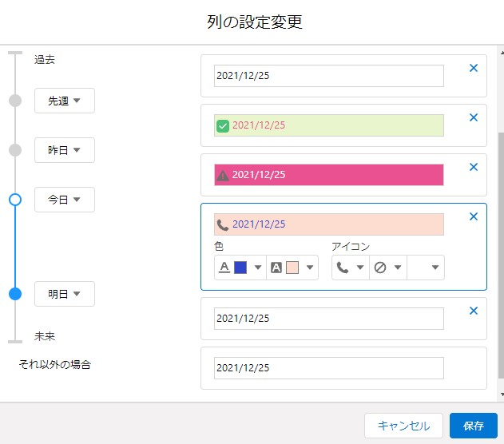Click the green checkmark icon in preview
The width and height of the screenshot is (504, 444).
(x=223, y=125)
